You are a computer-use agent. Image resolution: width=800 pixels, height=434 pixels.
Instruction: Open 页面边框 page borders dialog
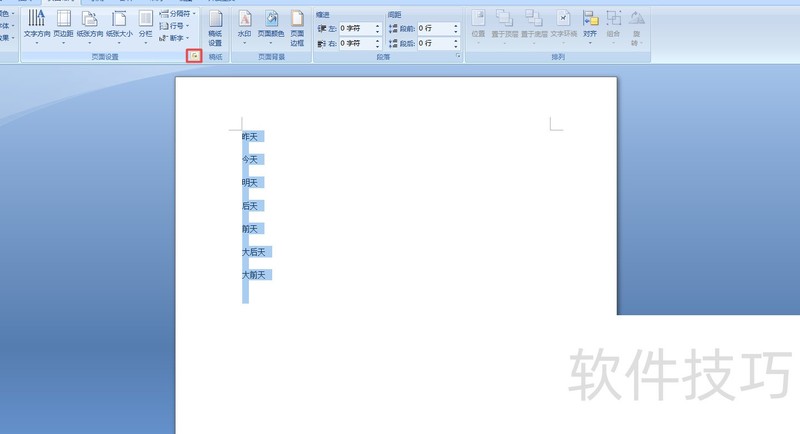(x=297, y=30)
